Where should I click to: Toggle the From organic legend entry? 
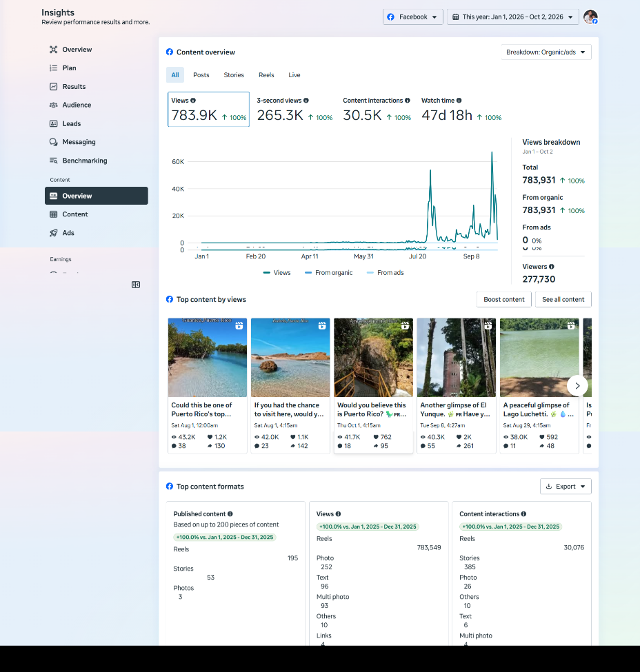pyautogui.click(x=328, y=272)
